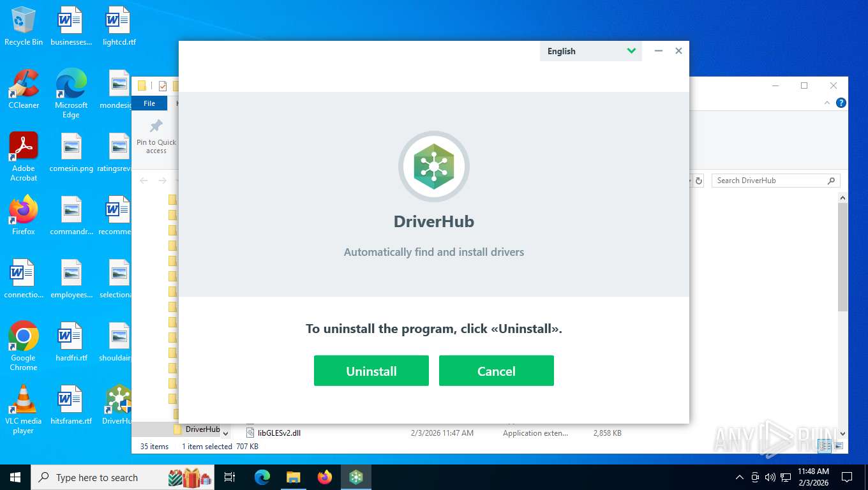The image size is (868, 490).
Task: Open the Recycle Bin desktop icon
Action: coord(24,27)
